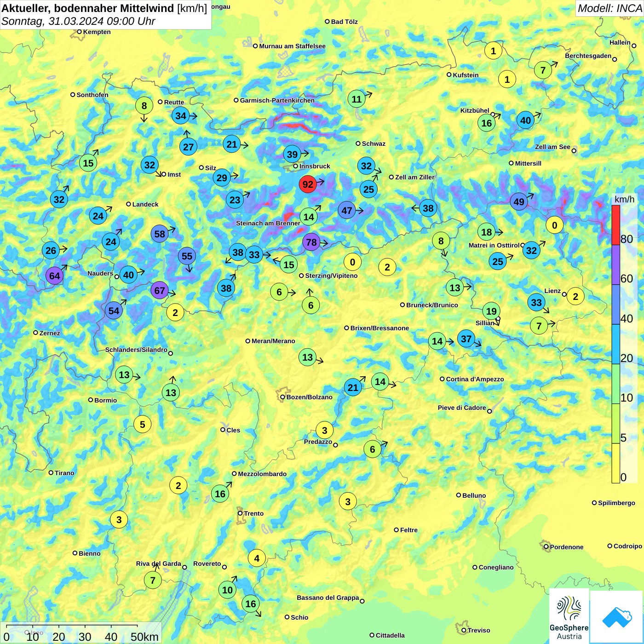The width and height of the screenshot is (644, 644).
Task: Click the Bozen/Bolzano city label
Action: pos(309,397)
